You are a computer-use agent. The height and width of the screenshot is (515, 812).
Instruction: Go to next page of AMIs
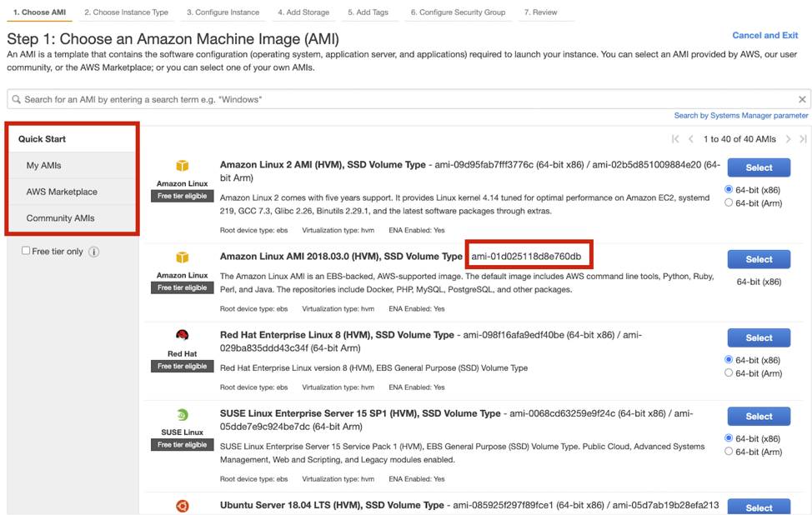point(788,138)
